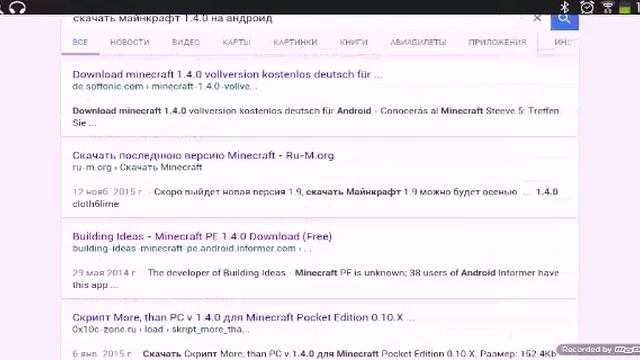
Task: Open Скачать последнюю версию Minecraft Ru-M.org link
Action: point(203,155)
